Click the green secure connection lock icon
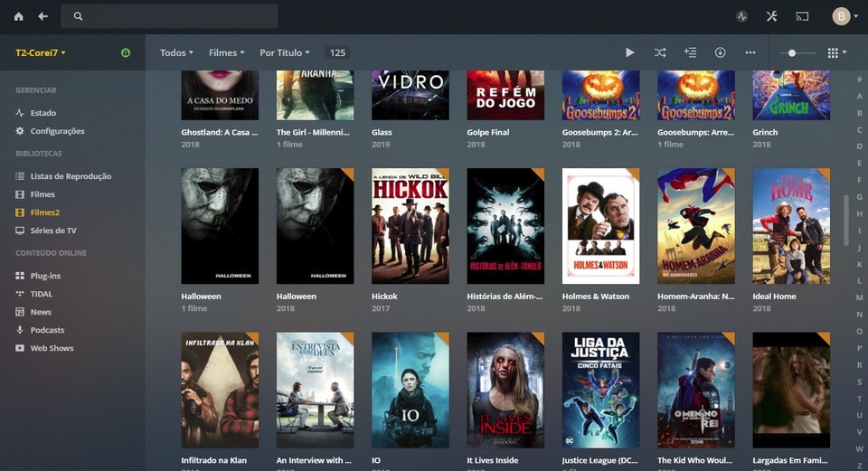This screenshot has height=471, width=868. [x=126, y=52]
